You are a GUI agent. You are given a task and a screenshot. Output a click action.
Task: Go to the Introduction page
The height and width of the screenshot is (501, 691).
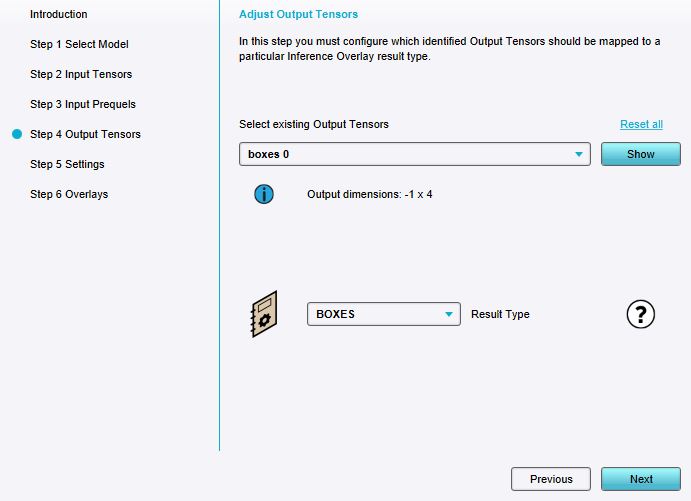tap(58, 14)
